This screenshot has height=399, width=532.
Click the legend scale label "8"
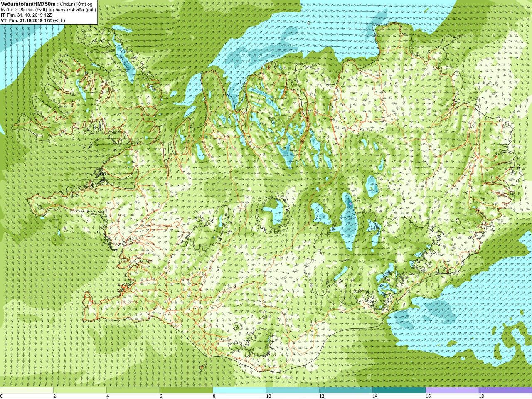point(214,396)
